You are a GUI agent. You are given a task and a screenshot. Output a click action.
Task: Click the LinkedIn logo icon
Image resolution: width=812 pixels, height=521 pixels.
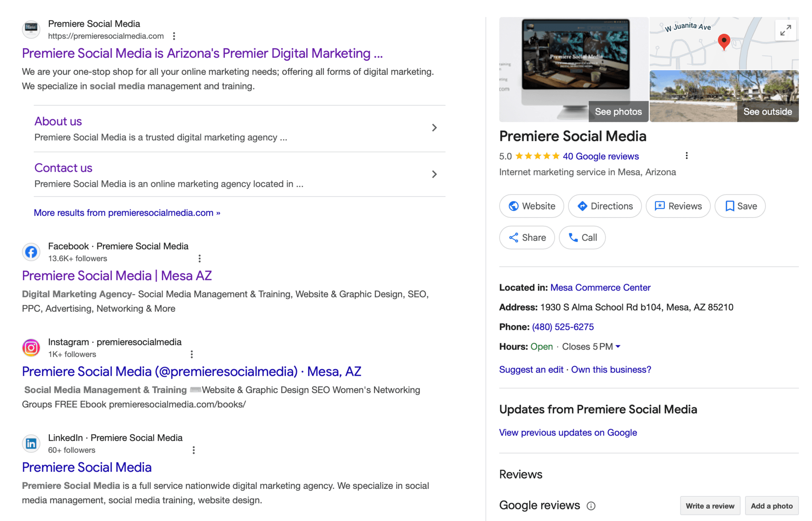(31, 443)
